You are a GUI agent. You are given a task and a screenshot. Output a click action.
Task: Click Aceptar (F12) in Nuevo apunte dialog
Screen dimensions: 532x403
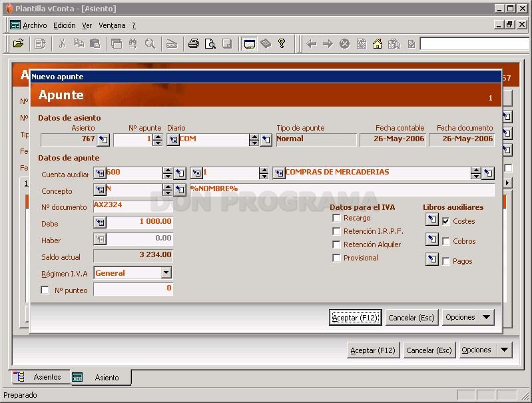[355, 318]
